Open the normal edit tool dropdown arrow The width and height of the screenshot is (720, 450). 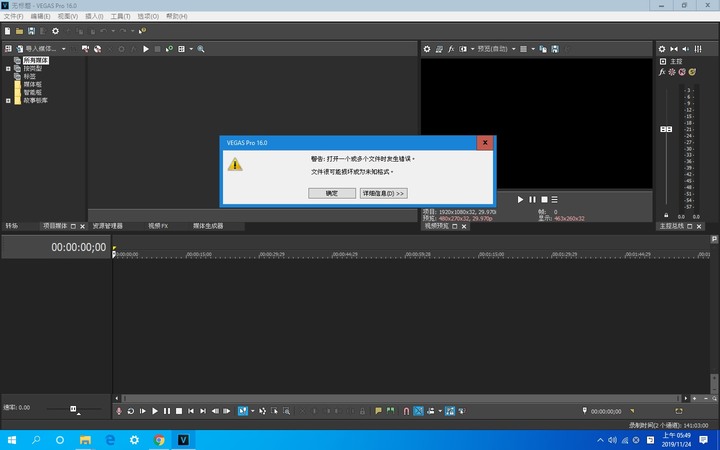click(252, 411)
